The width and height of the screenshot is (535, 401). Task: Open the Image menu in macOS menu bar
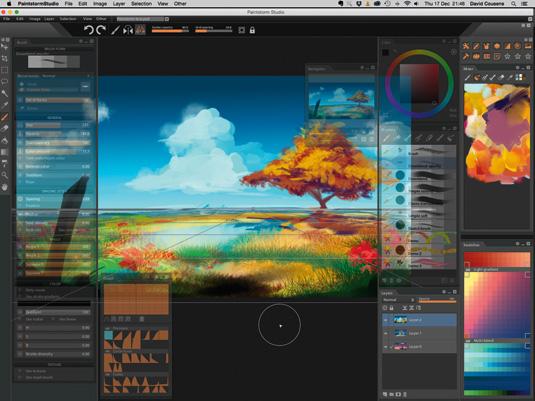click(100, 4)
